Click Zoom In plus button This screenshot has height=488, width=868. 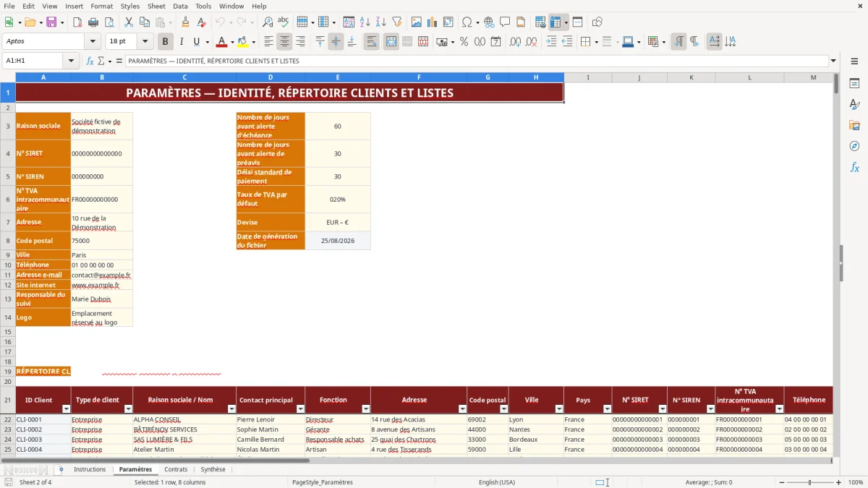coord(840,482)
